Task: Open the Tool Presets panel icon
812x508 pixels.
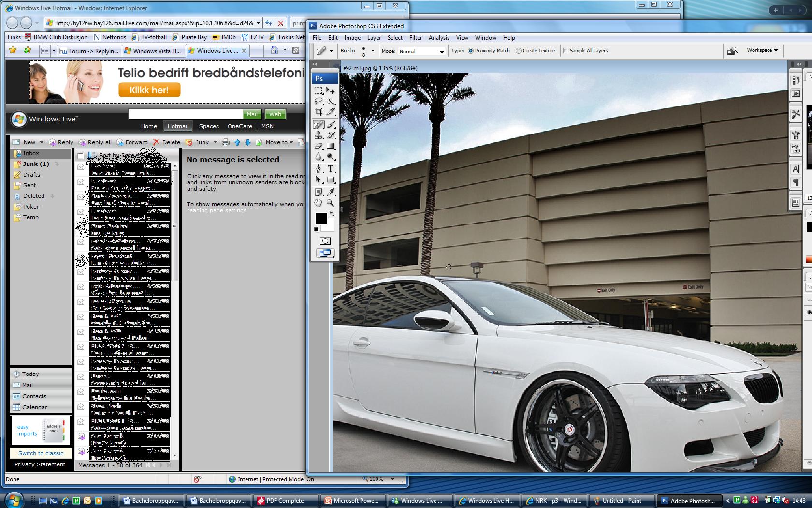Action: [x=796, y=114]
